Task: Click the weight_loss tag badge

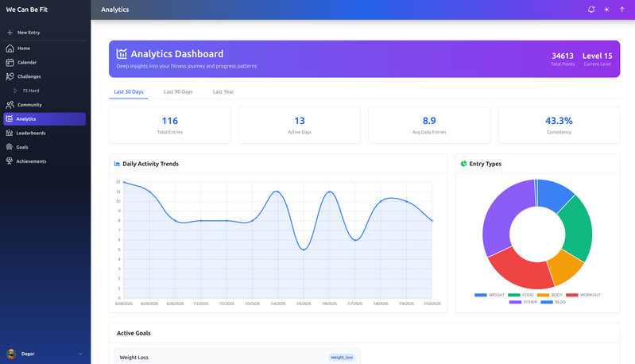Action: click(x=342, y=357)
